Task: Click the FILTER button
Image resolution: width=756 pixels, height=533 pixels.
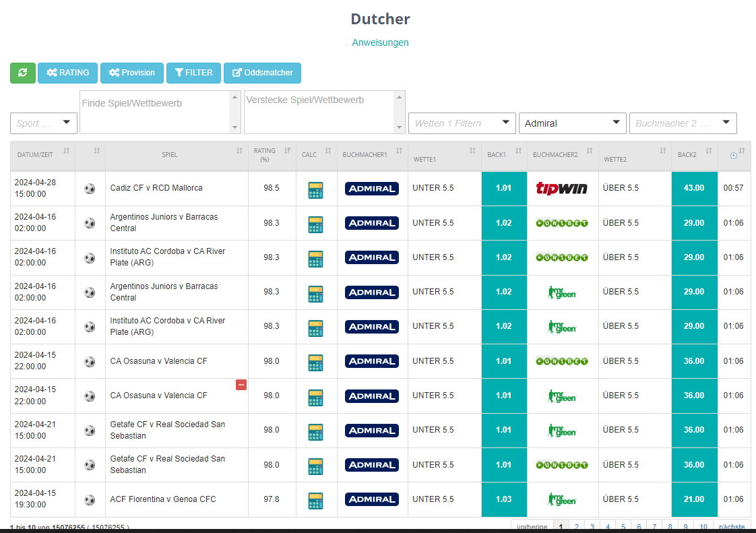Action: tap(194, 73)
